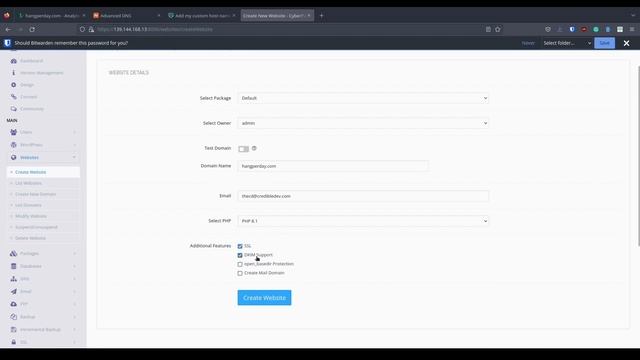Uncheck the SSL checkbox
The width and height of the screenshot is (640, 360).
click(240, 246)
